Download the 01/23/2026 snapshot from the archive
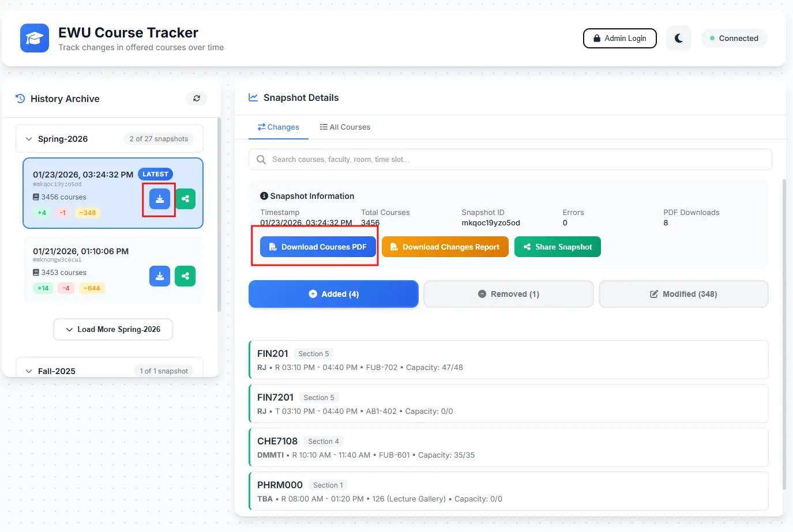This screenshot has width=793, height=532. pyautogui.click(x=160, y=199)
